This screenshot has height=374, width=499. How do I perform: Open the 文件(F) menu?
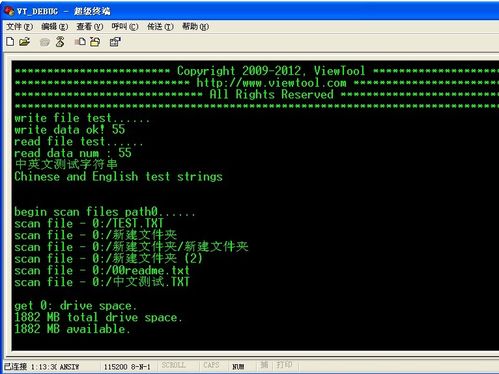[x=19, y=27]
